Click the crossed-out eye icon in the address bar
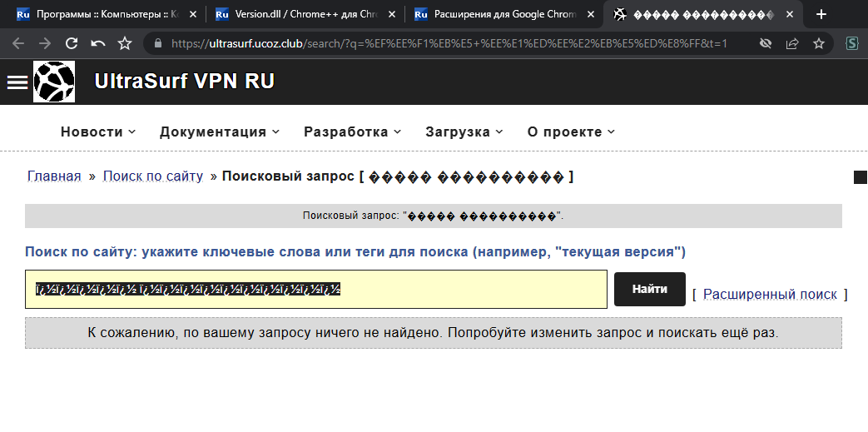 coord(766,43)
